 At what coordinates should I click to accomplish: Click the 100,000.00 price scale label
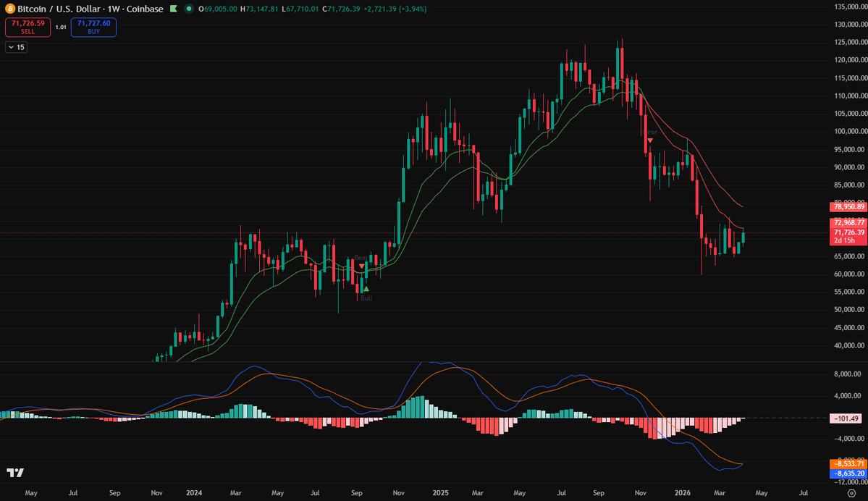coord(851,132)
